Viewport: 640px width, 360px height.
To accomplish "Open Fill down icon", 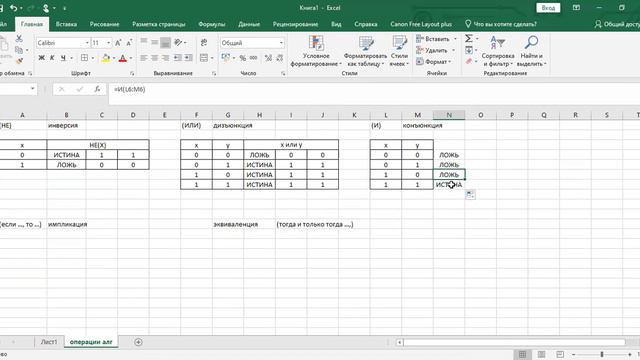I will 469,50.
